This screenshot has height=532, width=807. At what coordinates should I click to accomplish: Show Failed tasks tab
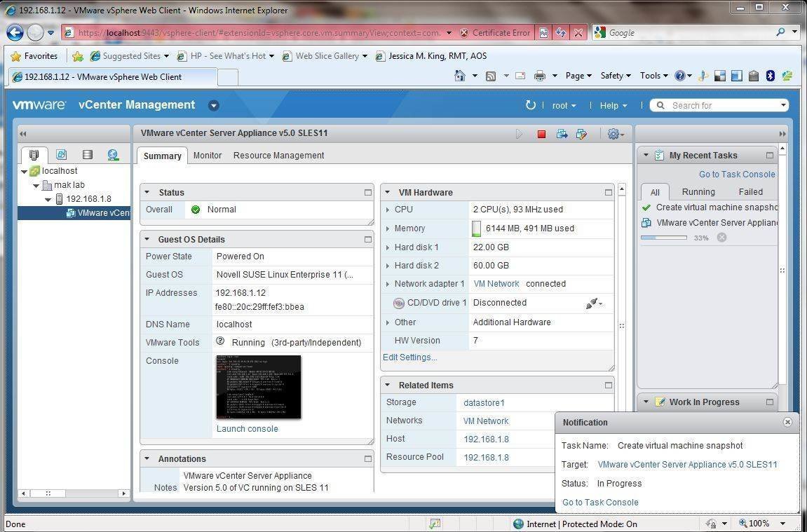(x=750, y=192)
